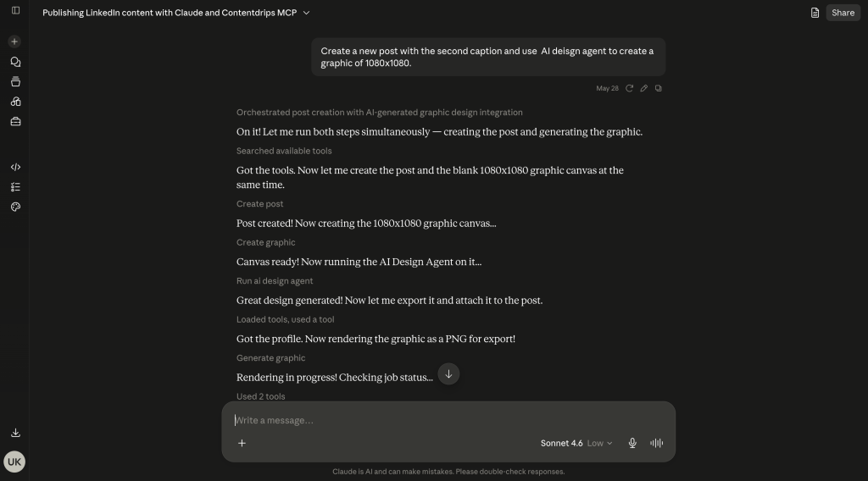The height and width of the screenshot is (481, 868).
Task: Click the download icon in sidebar
Action: 15,433
